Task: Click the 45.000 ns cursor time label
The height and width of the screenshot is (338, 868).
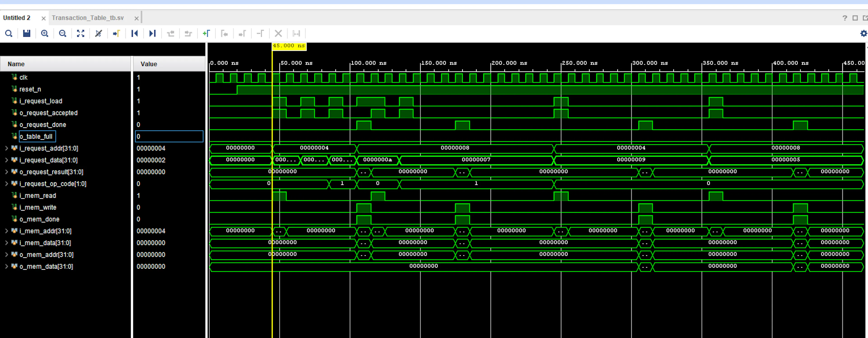Action: click(x=288, y=45)
